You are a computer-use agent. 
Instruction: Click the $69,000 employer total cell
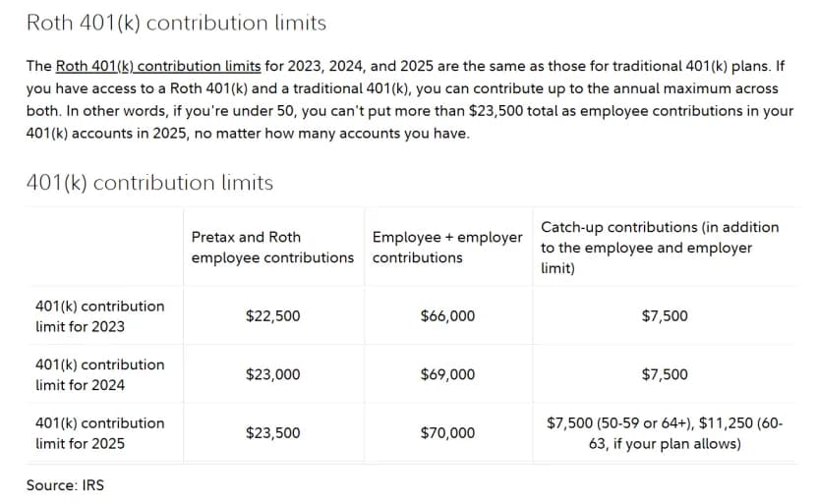click(447, 374)
